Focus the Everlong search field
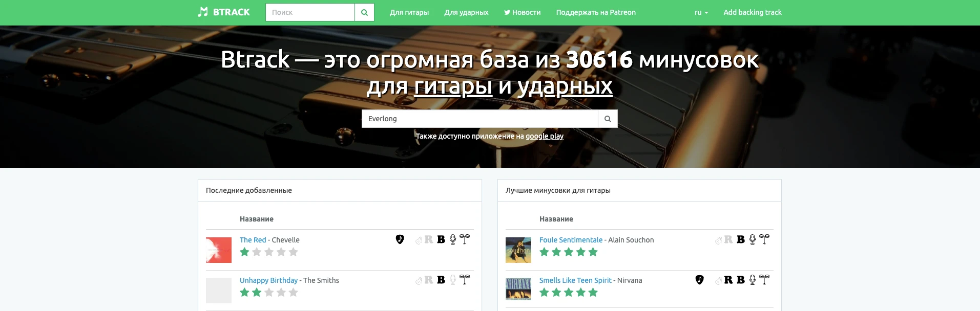The width and height of the screenshot is (980, 311). point(480,119)
